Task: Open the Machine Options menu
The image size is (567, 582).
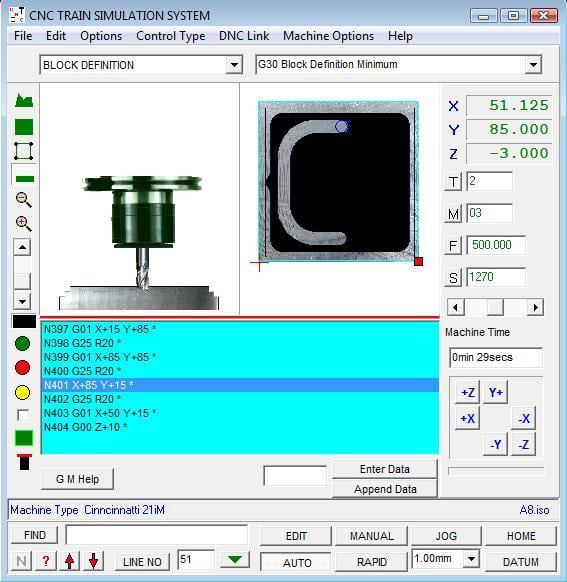Action: pyautogui.click(x=328, y=36)
